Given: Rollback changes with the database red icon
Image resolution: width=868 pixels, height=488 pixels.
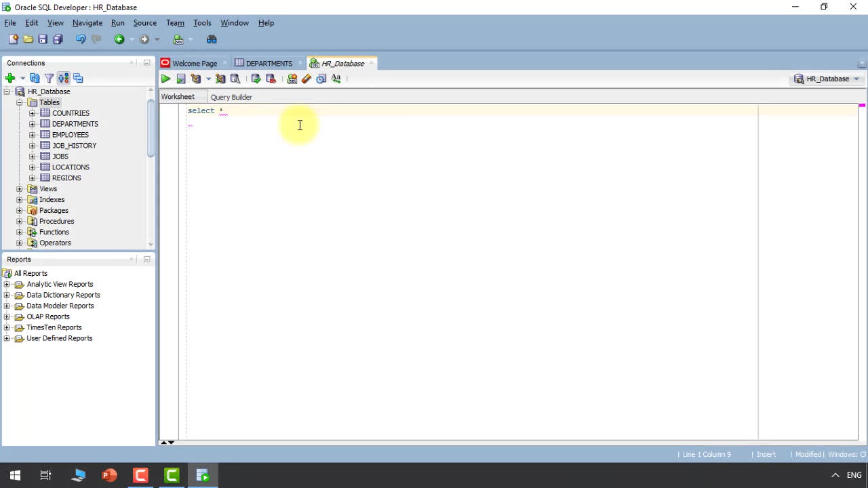Looking at the screenshot, I should [271, 79].
